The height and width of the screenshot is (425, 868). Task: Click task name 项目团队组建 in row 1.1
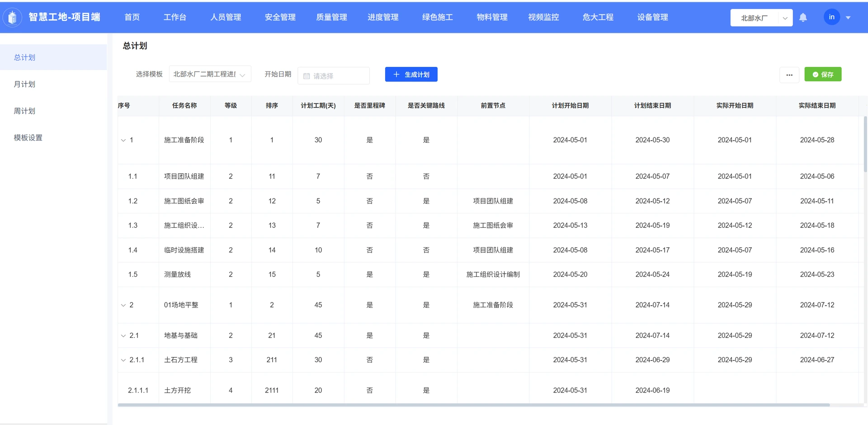coord(184,176)
